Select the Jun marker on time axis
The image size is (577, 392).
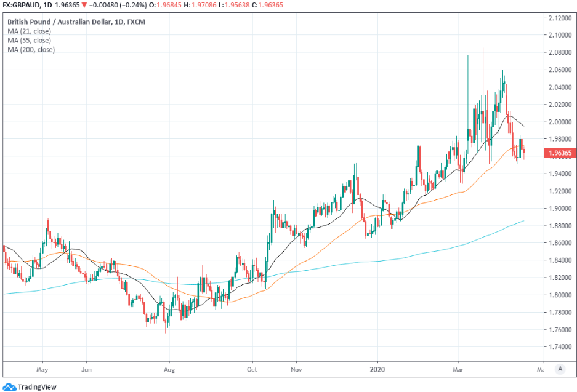(x=86, y=370)
